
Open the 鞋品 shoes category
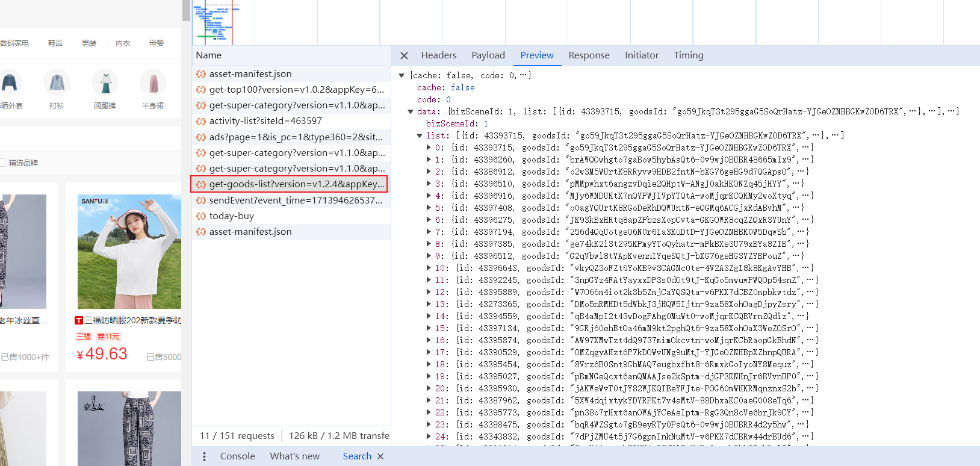pyautogui.click(x=55, y=43)
